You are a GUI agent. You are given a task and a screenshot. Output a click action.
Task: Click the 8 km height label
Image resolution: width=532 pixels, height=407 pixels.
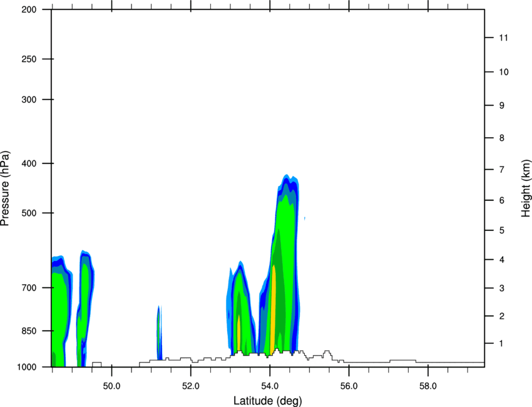coord(502,138)
